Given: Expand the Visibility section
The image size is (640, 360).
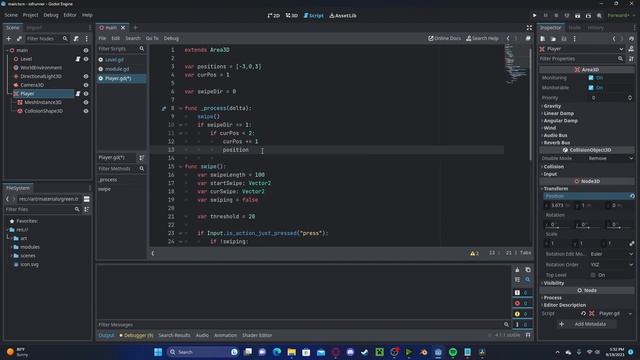Looking at the screenshot, I should point(553,283).
